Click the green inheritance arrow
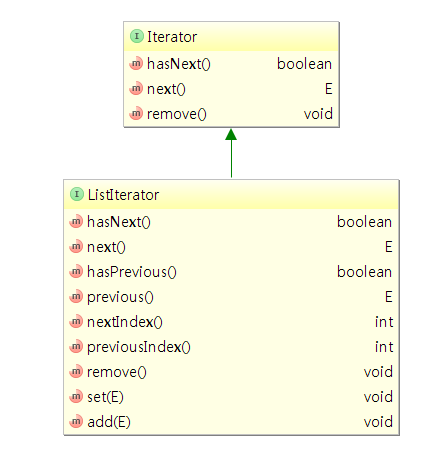The image size is (440, 471). coord(231,153)
